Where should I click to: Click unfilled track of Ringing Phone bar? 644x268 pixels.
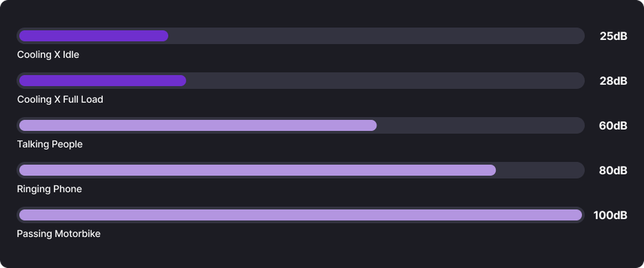tap(540, 170)
